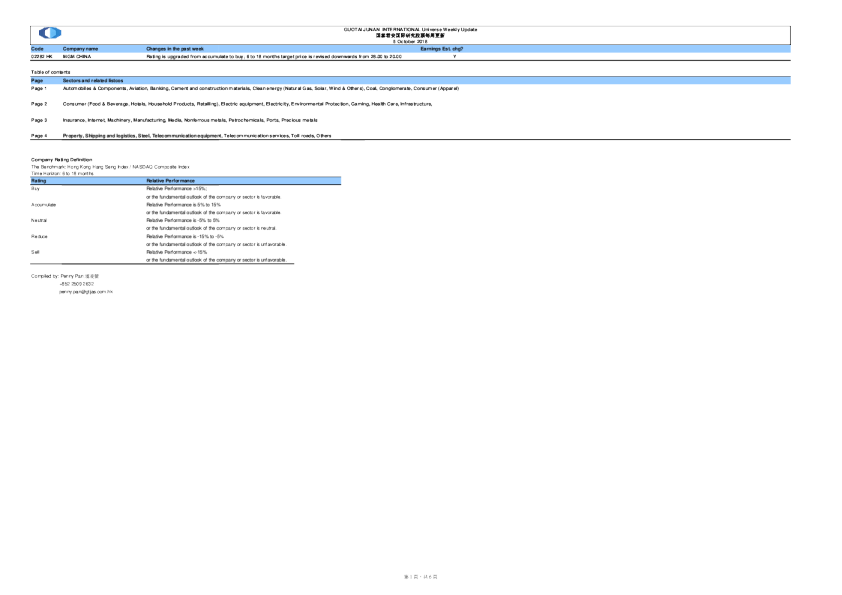Image resolution: width=842 pixels, height=595 pixels.
Task: Select the NOAH CHINA company name cell
Action: point(77,56)
